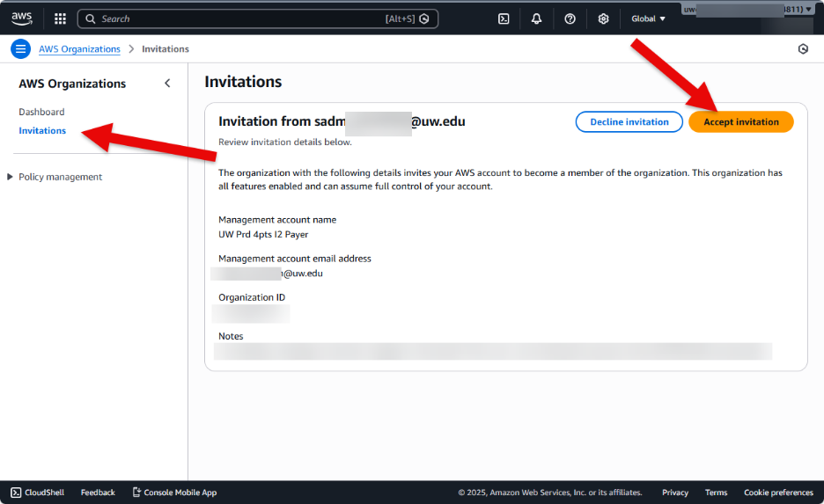The image size is (824, 504).
Task: Click 'Management account name' label
Action: [277, 219]
